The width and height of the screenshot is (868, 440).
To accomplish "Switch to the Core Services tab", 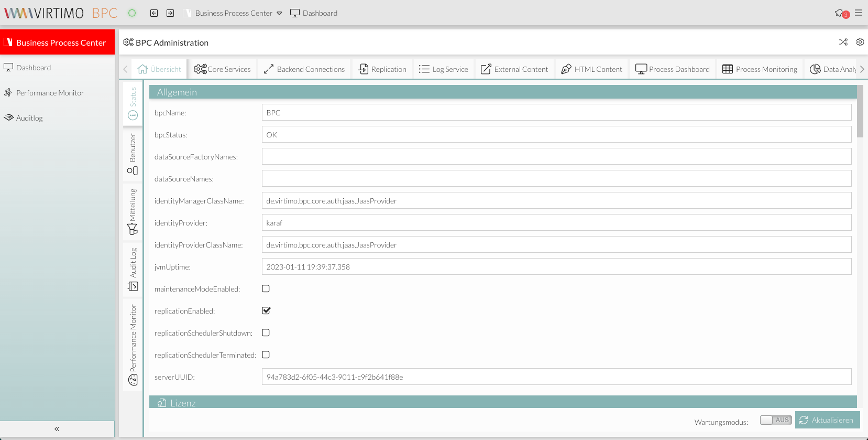I will tap(223, 69).
